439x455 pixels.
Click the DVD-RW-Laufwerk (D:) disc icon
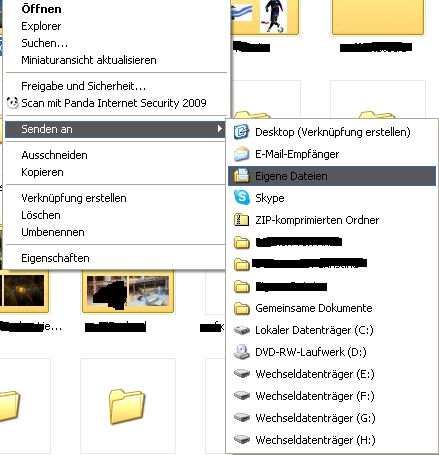pyautogui.click(x=241, y=352)
